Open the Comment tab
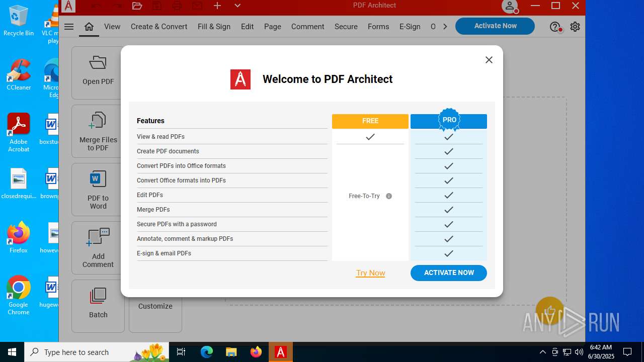The height and width of the screenshot is (362, 644). point(307,27)
